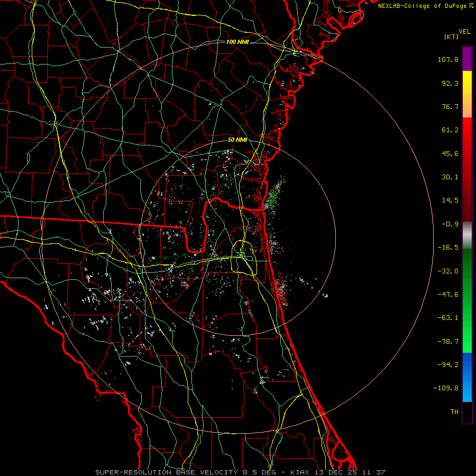The image size is (476, 476).
Task: Click the -94.2 legend value
Action: [448, 365]
